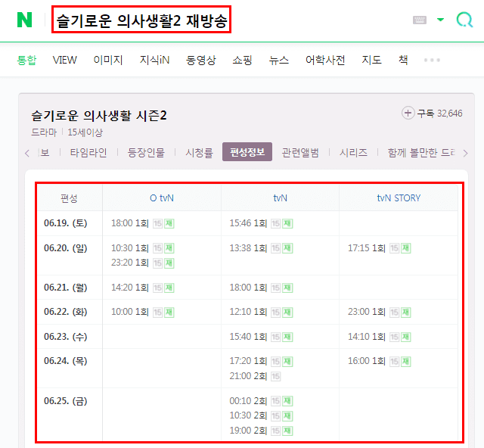This screenshot has width=484, height=448.
Task: Expand the search history dropdown arrow
Action: tap(440, 20)
